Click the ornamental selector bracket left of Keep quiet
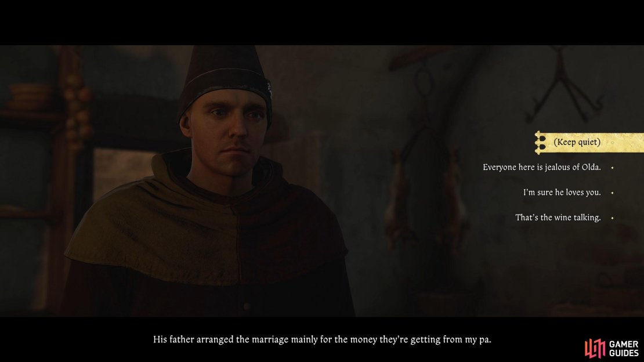The height and width of the screenshot is (362, 644). click(540, 143)
